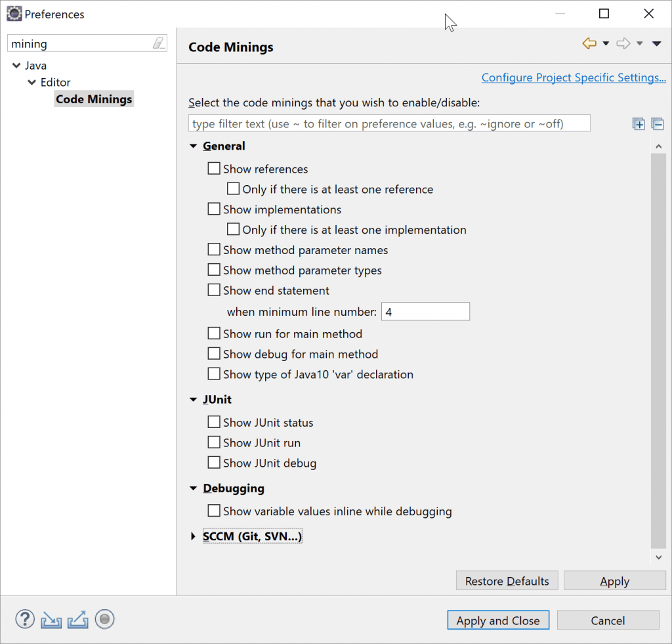Enable Show JUnit run checkbox

pyautogui.click(x=214, y=442)
